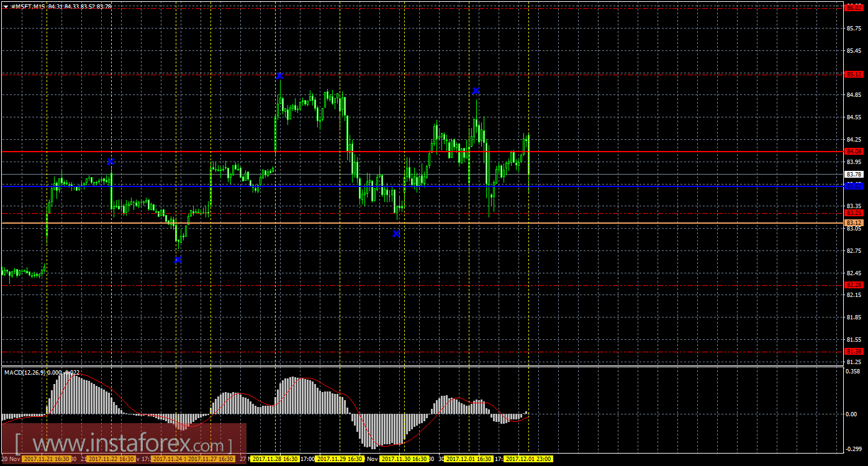The height and width of the screenshot is (466, 868).
Task: Open the #MSFT chart dropdown triangle
Action: (6, 6)
